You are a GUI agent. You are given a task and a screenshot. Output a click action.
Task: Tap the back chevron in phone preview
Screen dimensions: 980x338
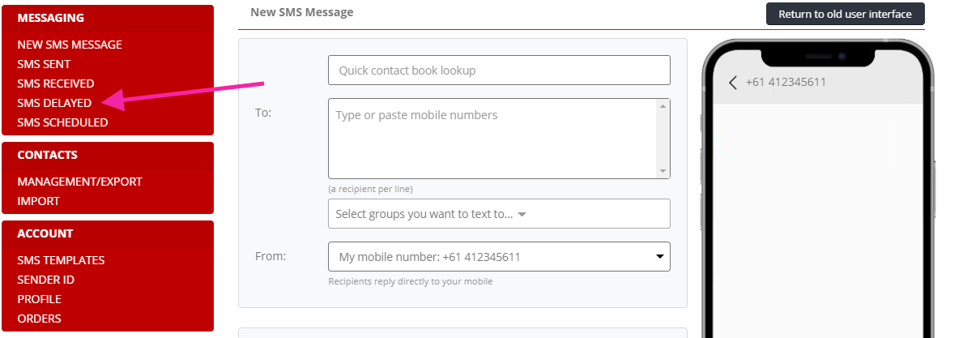(x=733, y=83)
